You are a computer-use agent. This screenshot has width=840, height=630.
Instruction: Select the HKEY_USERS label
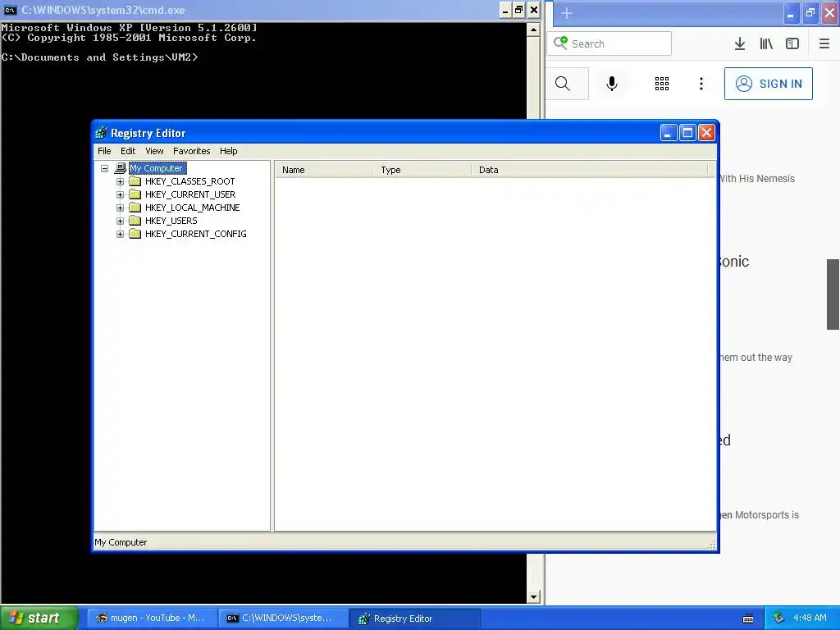(171, 221)
